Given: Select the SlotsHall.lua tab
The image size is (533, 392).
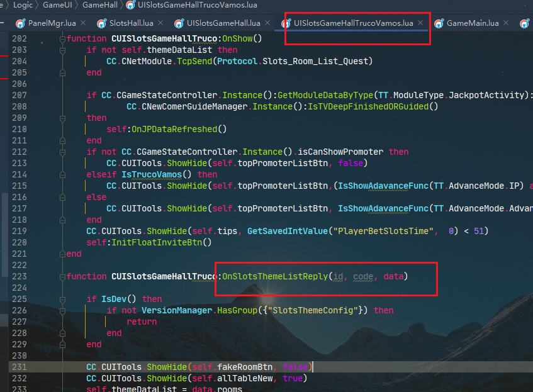Looking at the screenshot, I should tap(131, 23).
